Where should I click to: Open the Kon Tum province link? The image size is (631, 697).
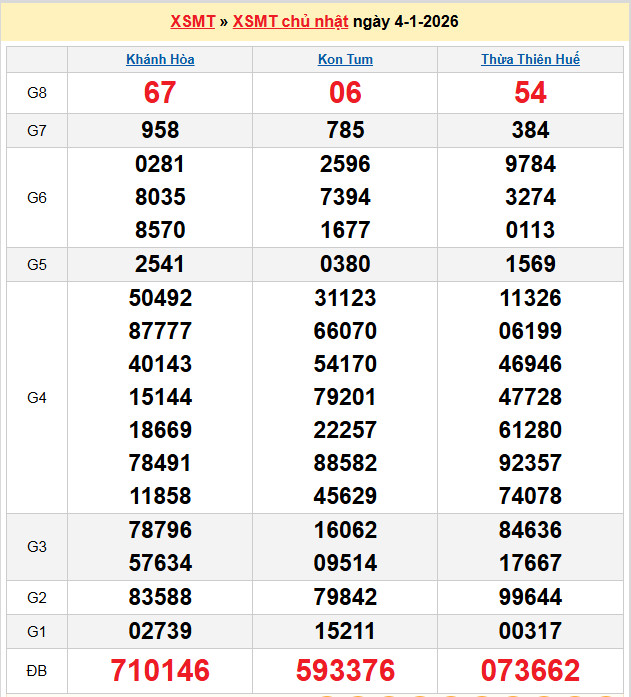[345, 59]
